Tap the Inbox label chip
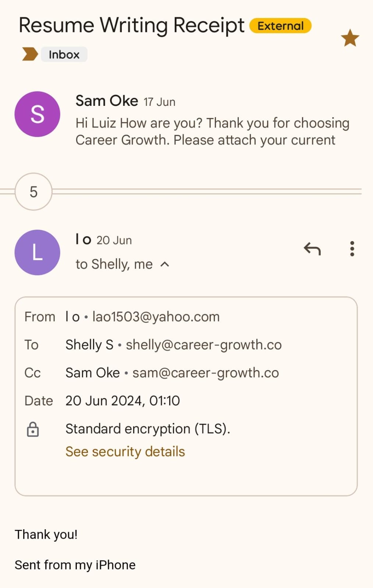 [64, 54]
